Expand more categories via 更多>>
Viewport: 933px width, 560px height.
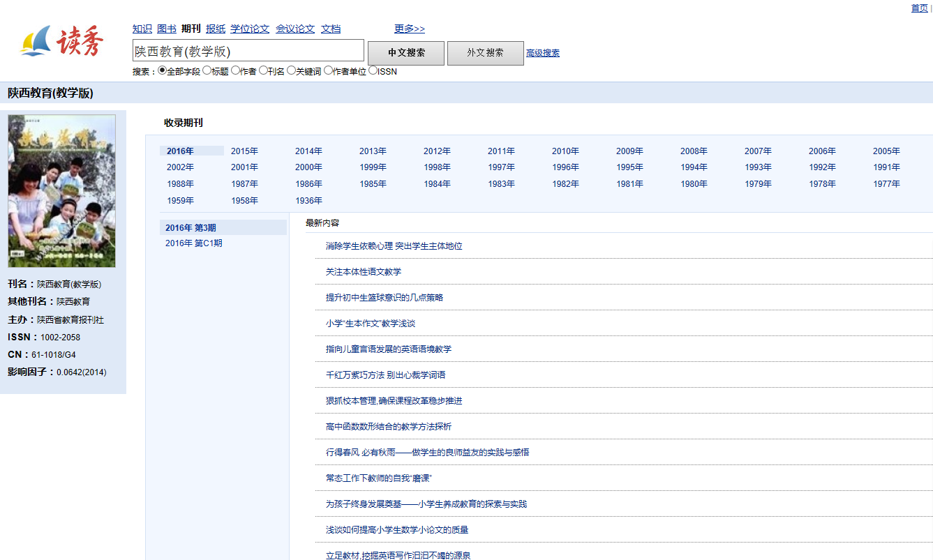pyautogui.click(x=409, y=29)
